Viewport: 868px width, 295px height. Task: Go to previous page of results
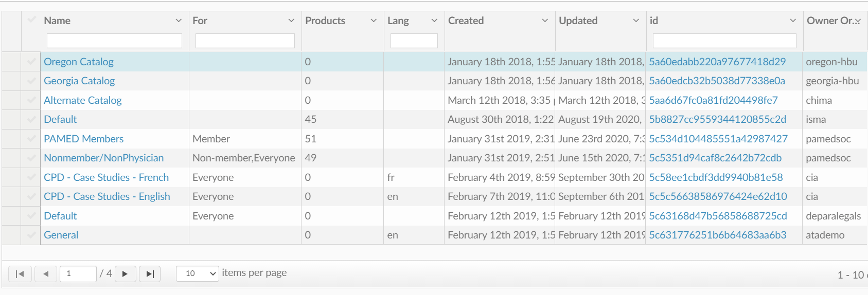pyautogui.click(x=46, y=274)
